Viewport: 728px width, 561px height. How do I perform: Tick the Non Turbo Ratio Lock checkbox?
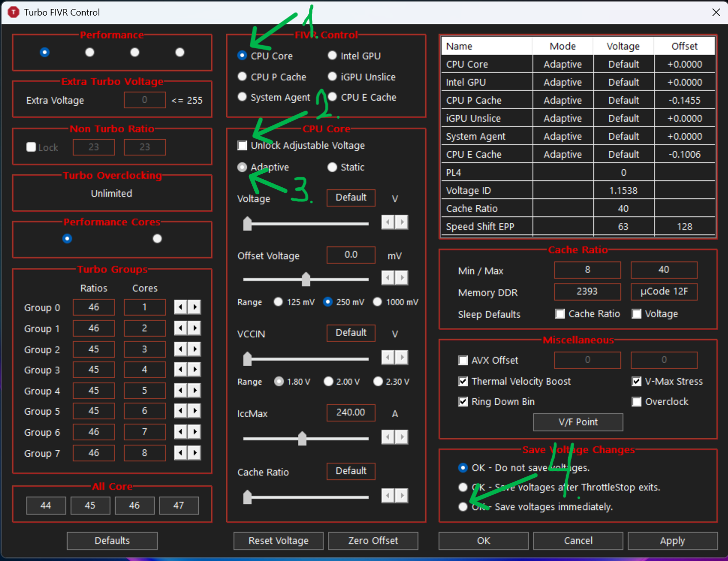coord(31,147)
